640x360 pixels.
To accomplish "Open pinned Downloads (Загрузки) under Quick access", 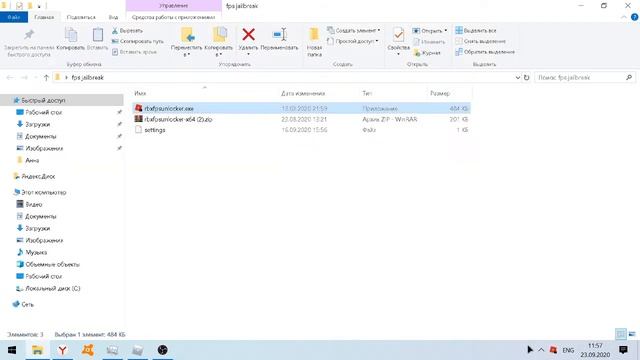I will click(38, 124).
